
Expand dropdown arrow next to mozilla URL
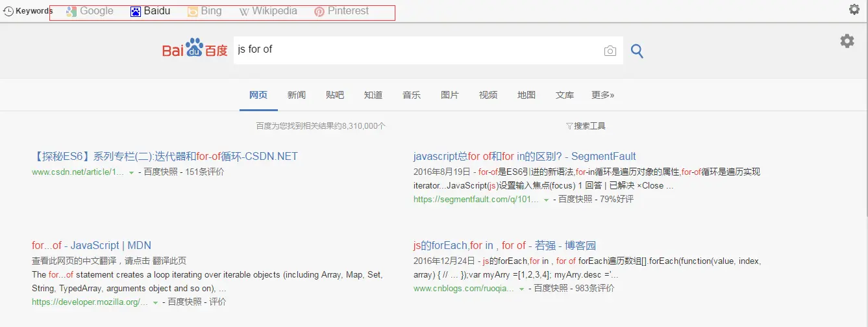pos(156,302)
